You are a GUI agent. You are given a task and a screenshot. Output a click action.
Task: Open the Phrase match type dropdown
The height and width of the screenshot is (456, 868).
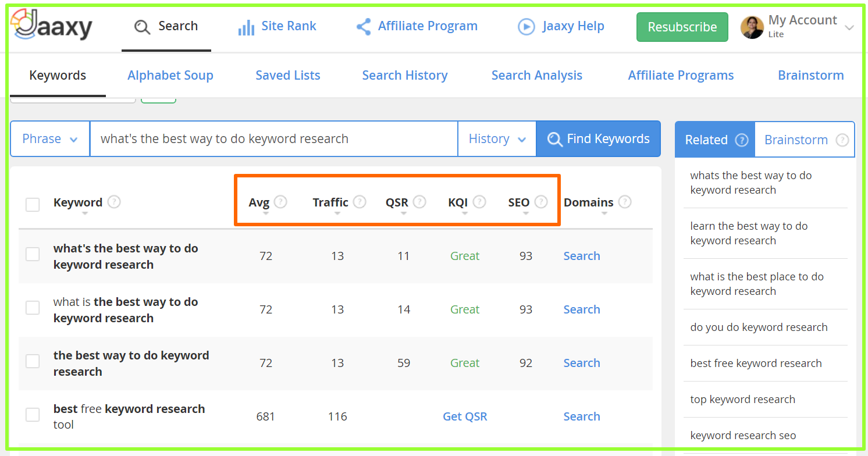50,139
